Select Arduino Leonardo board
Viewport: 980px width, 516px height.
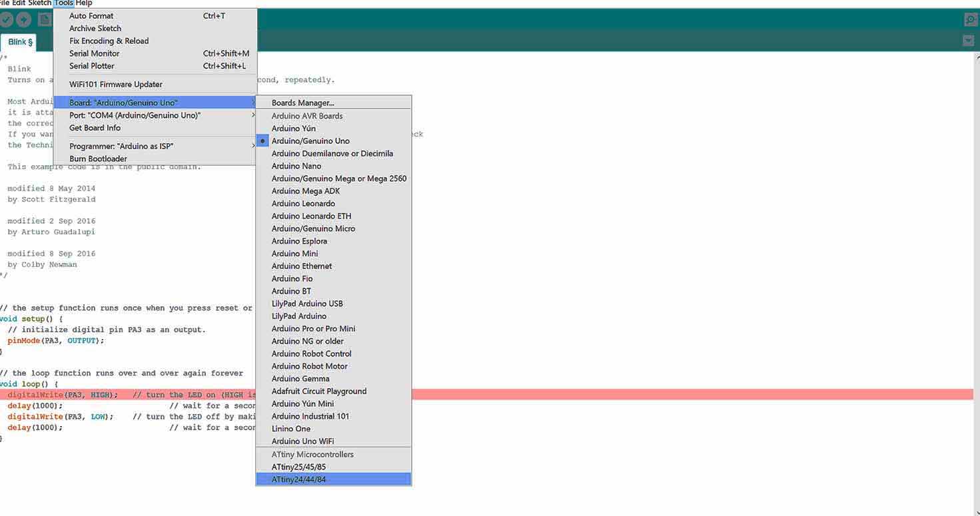click(x=334, y=204)
